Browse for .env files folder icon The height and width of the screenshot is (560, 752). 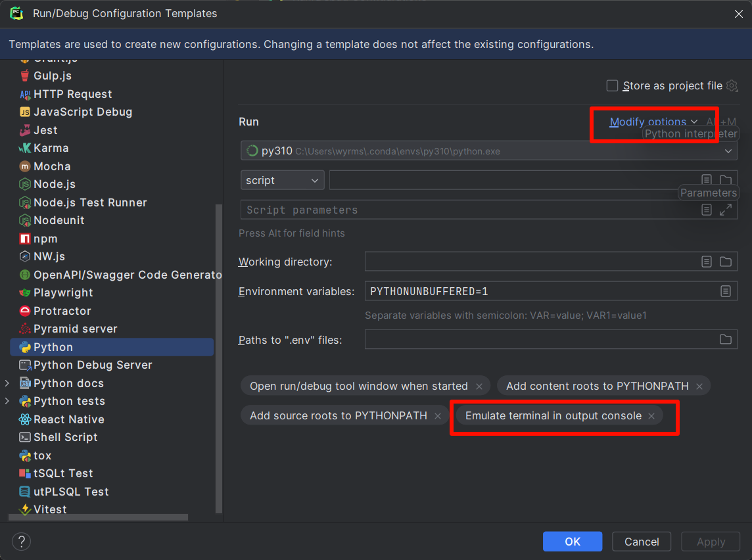726,340
